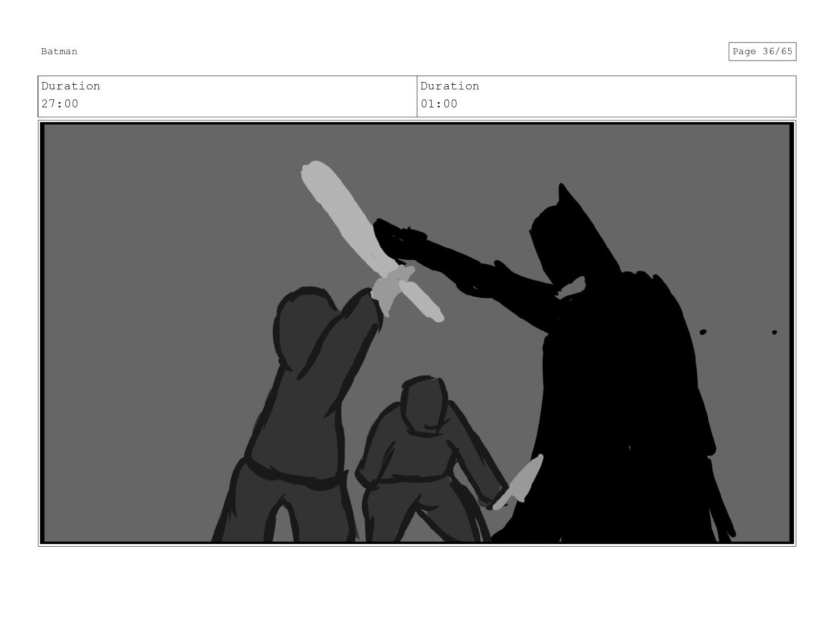Select the 27:00 duration value
This screenshot has height=644, width=834.
60,104
